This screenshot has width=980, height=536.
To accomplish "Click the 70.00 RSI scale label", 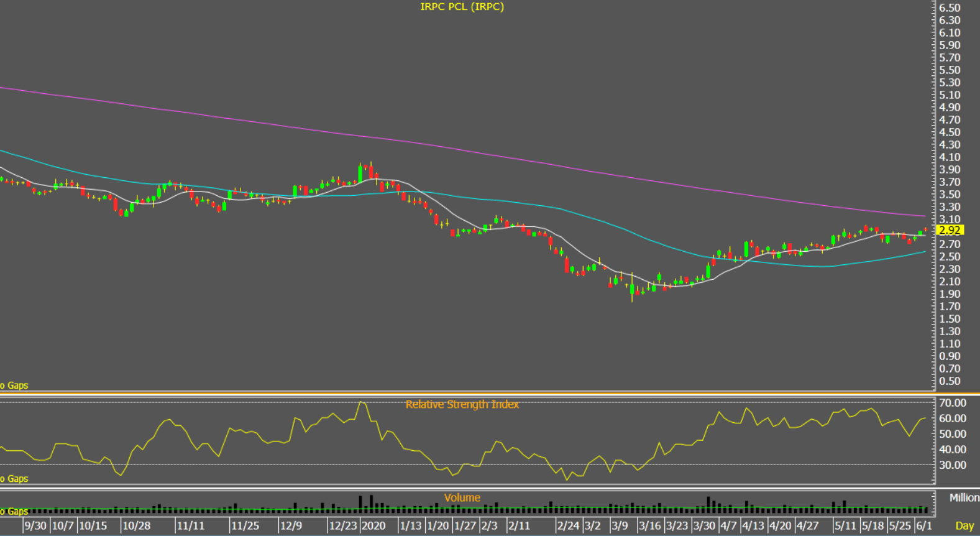I will click(953, 403).
